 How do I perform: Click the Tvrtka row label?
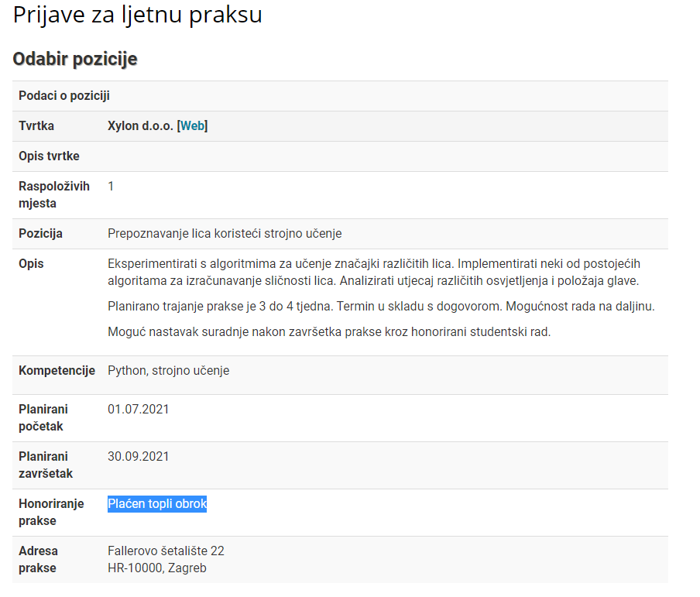point(36,126)
